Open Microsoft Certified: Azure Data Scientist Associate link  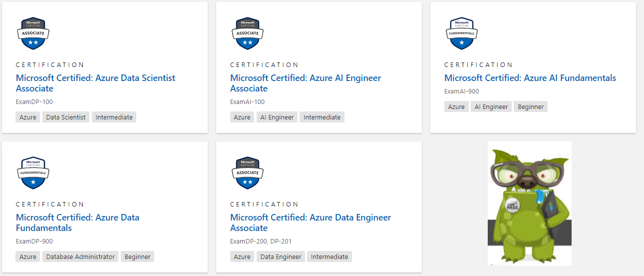(95, 83)
